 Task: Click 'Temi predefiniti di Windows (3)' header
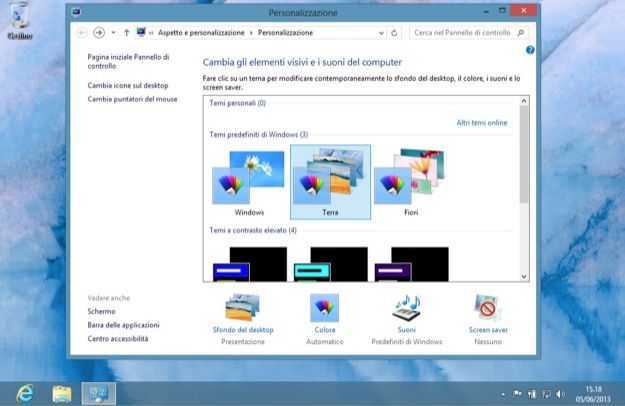259,135
